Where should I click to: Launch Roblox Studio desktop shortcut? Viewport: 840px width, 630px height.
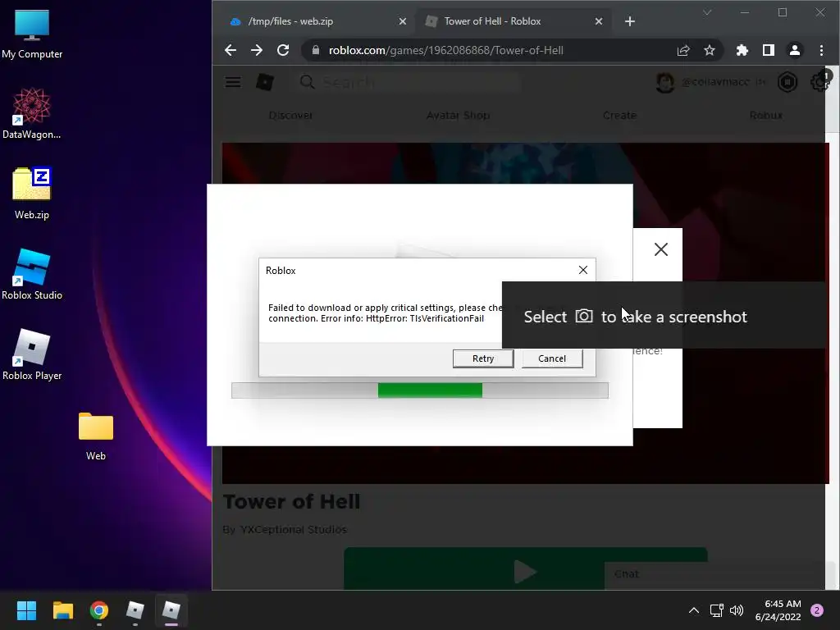click(32, 274)
